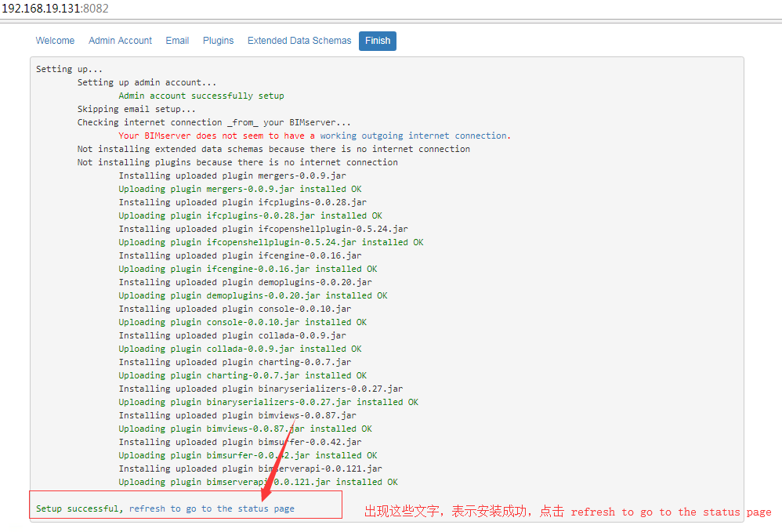Switch to the Welcome tab

click(55, 41)
